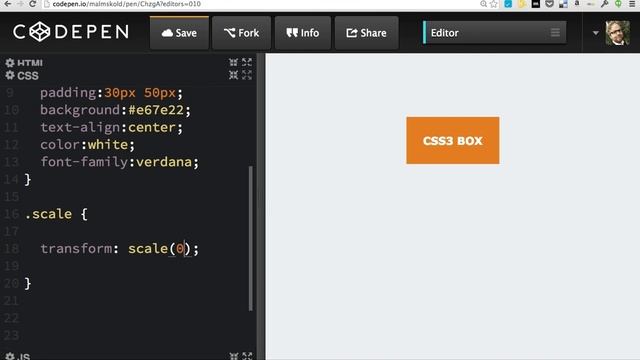640x360 pixels.
Task: Open the pen Info panel
Action: pyautogui.click(x=303, y=33)
